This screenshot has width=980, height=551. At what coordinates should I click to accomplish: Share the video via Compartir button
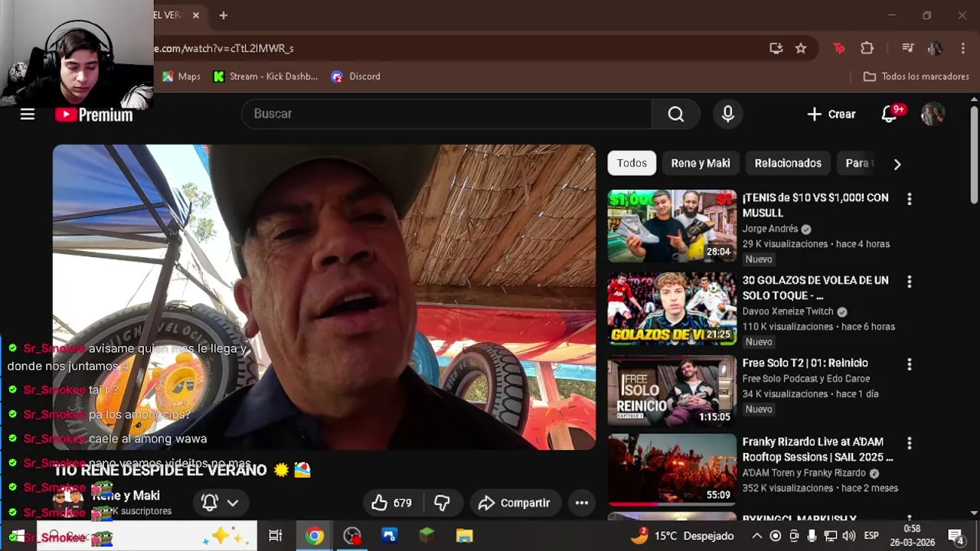point(515,503)
